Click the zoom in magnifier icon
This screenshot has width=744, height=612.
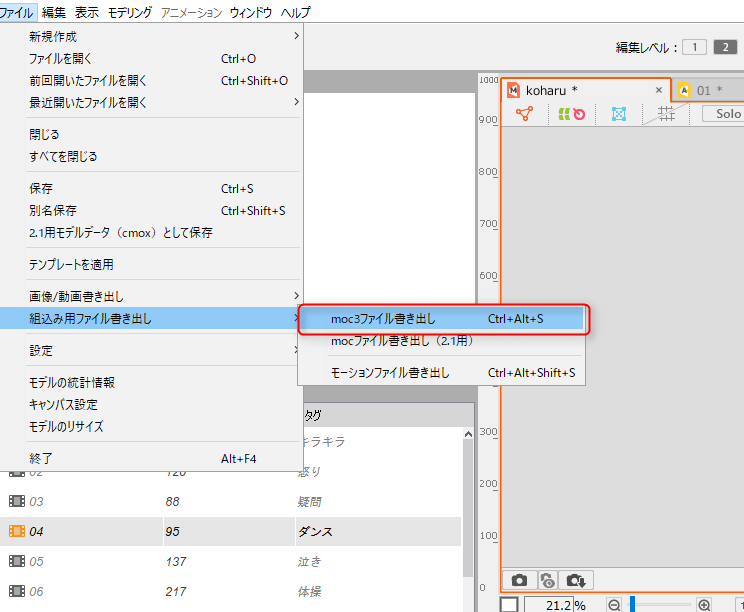coord(704,605)
